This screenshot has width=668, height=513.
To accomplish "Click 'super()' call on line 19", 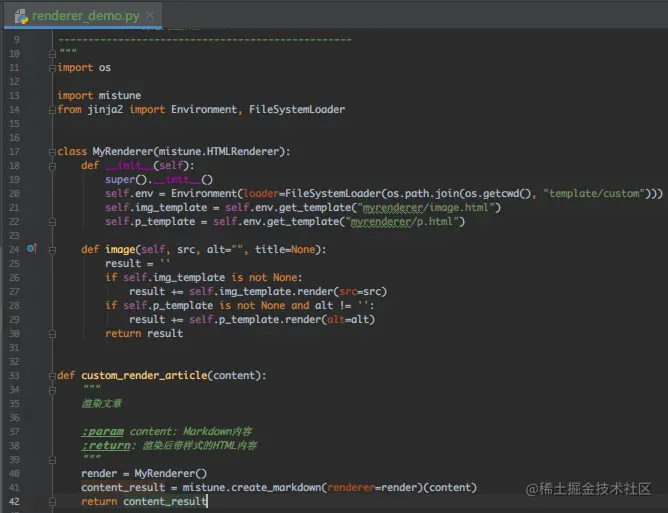I will pos(126,179).
